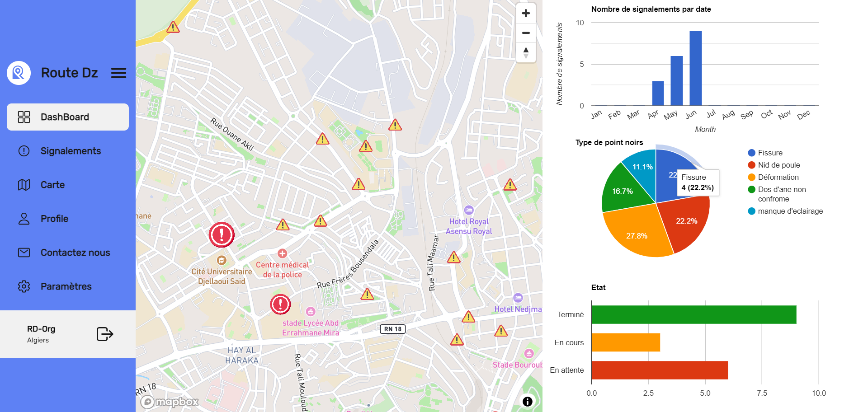Click the logout icon beside RD-Org
The height and width of the screenshot is (412, 868).
coord(105,334)
